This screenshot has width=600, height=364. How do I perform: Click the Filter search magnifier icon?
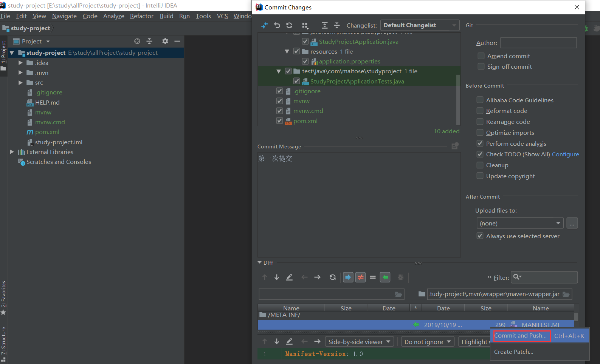[517, 277]
